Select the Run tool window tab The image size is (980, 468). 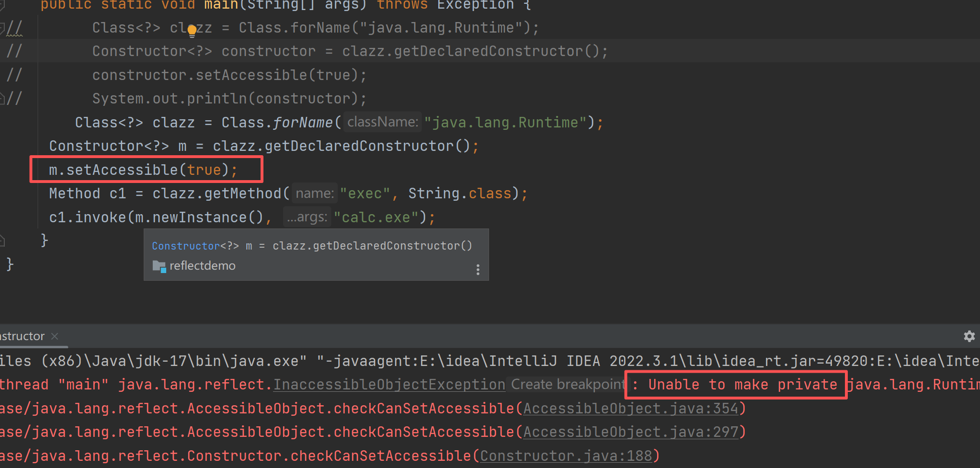[x=22, y=336]
